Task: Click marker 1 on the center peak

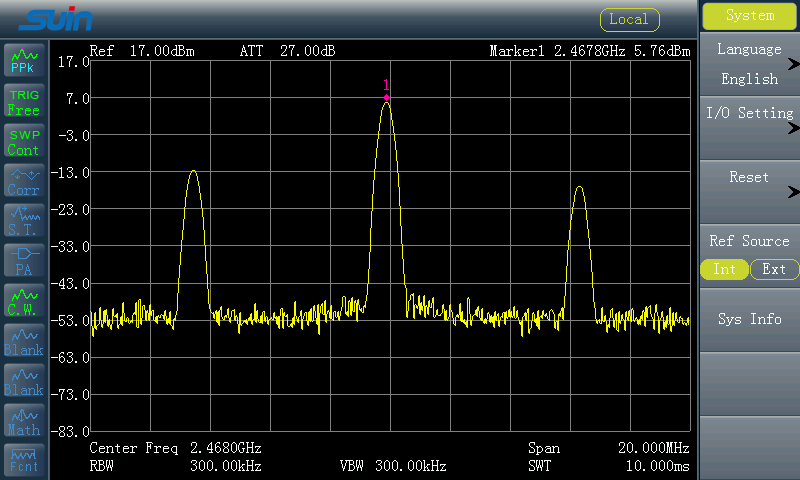Action: click(x=386, y=97)
